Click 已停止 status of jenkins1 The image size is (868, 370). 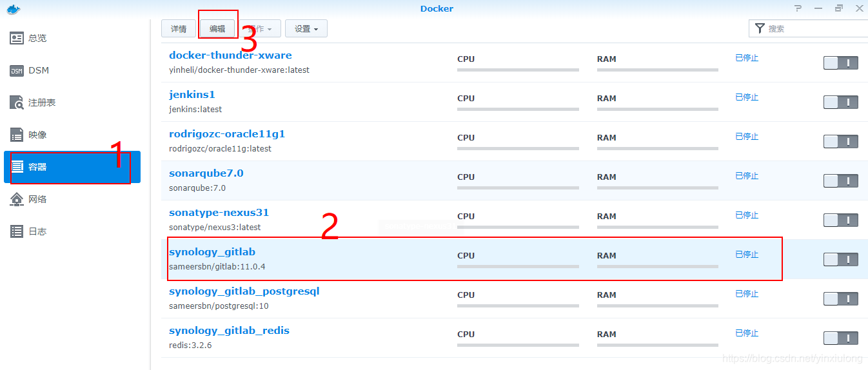coord(747,97)
